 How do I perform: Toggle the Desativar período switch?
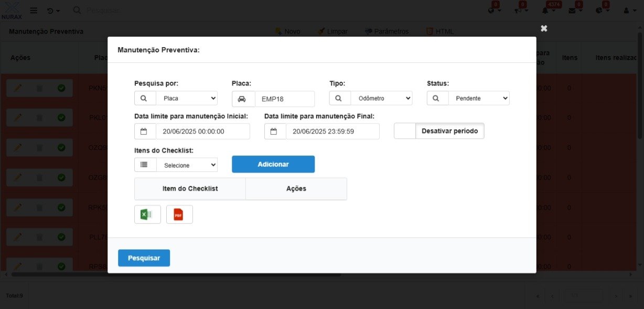(x=405, y=131)
